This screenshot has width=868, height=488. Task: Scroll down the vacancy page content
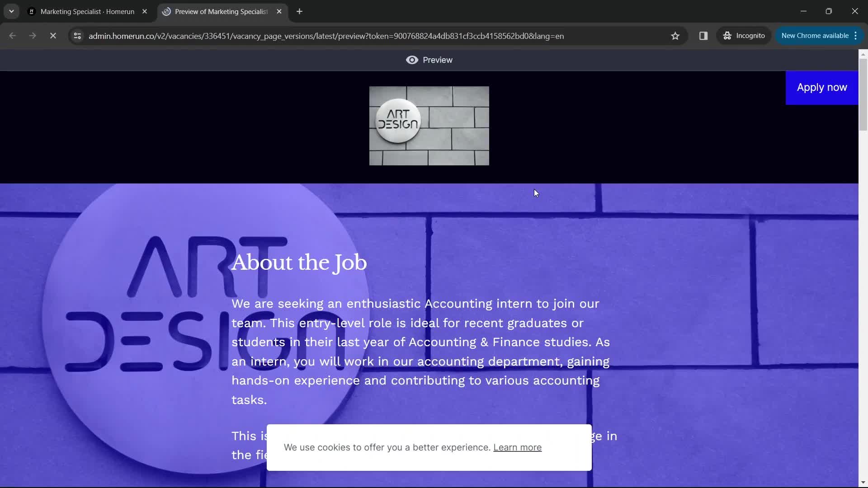(863, 483)
